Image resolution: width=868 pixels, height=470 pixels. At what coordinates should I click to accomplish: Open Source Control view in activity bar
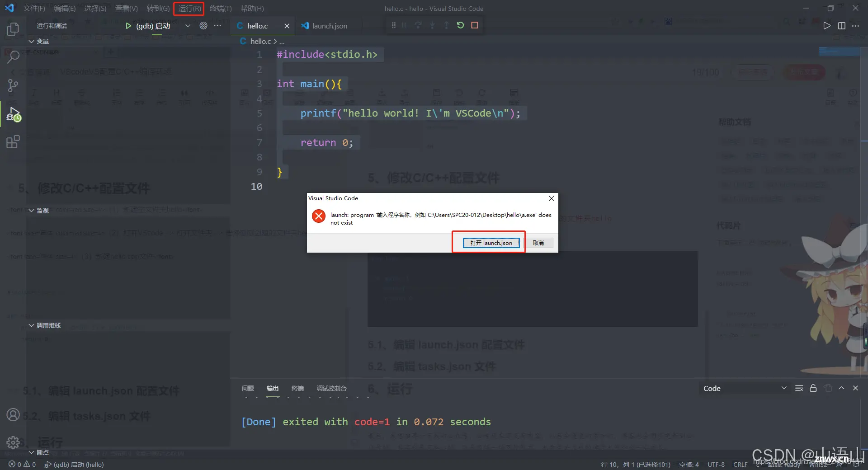(x=13, y=85)
